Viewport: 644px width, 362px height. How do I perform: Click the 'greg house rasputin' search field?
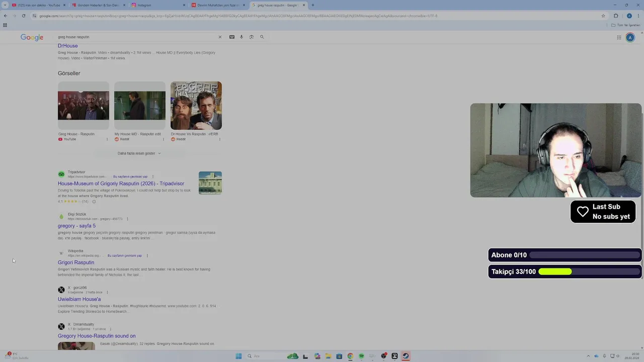click(x=136, y=37)
